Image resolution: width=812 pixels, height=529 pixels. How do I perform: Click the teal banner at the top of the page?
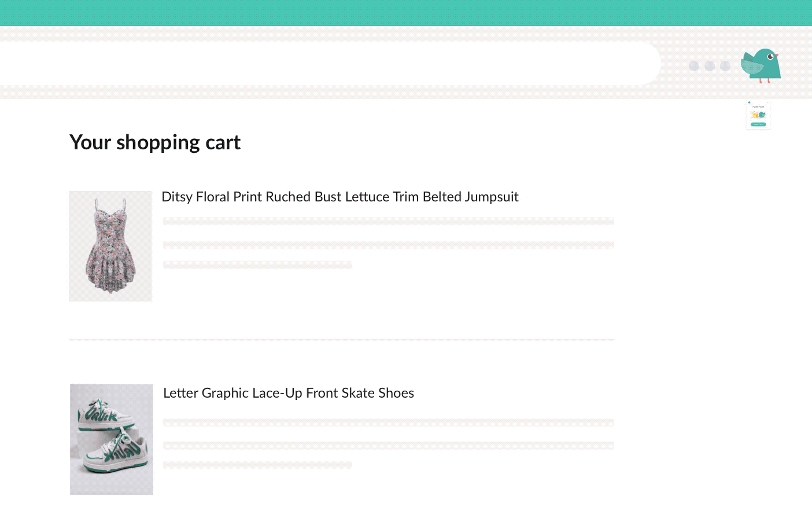pyautogui.click(x=406, y=13)
